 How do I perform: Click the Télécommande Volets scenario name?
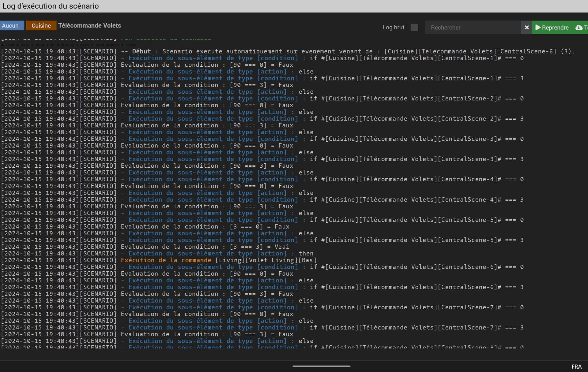(x=89, y=26)
